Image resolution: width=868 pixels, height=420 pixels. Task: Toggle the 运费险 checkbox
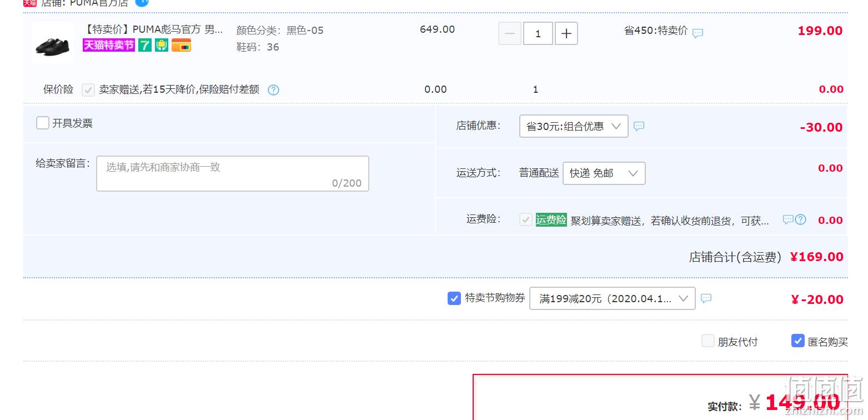point(525,219)
